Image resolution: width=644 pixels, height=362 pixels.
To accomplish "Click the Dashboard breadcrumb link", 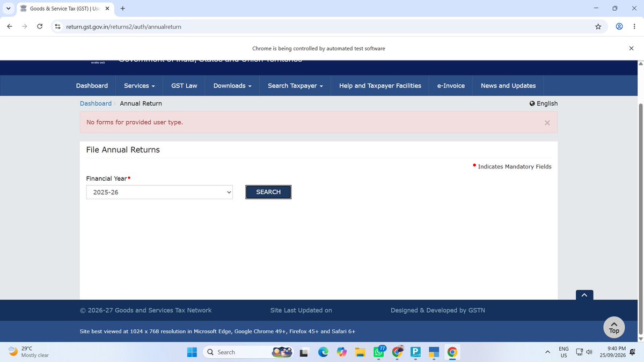I will click(x=96, y=103).
